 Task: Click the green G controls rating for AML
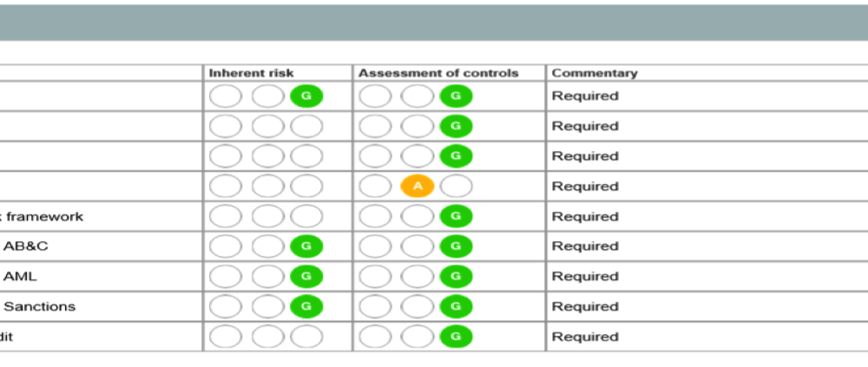click(x=457, y=276)
